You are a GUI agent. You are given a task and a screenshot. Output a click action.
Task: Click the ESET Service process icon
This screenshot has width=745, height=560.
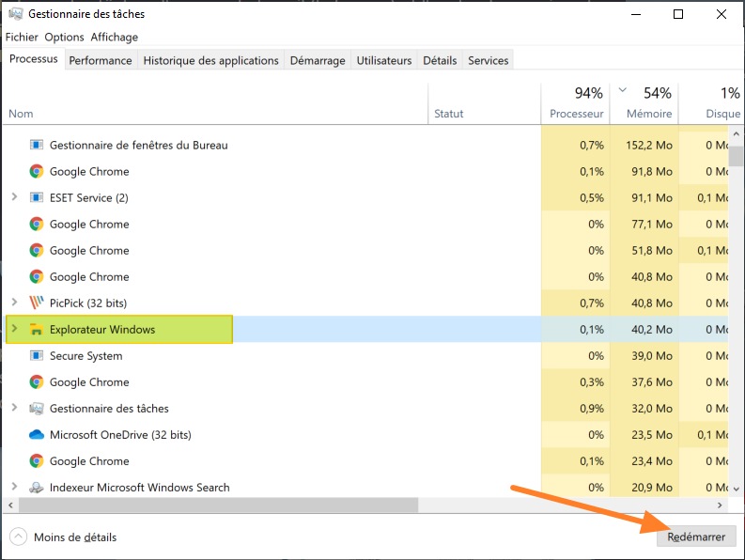coord(37,197)
